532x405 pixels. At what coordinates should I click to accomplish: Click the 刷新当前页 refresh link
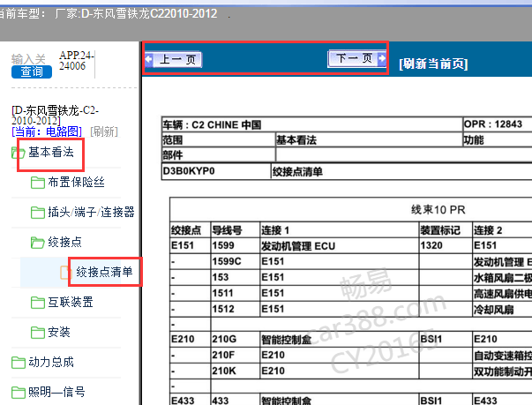[x=433, y=64]
